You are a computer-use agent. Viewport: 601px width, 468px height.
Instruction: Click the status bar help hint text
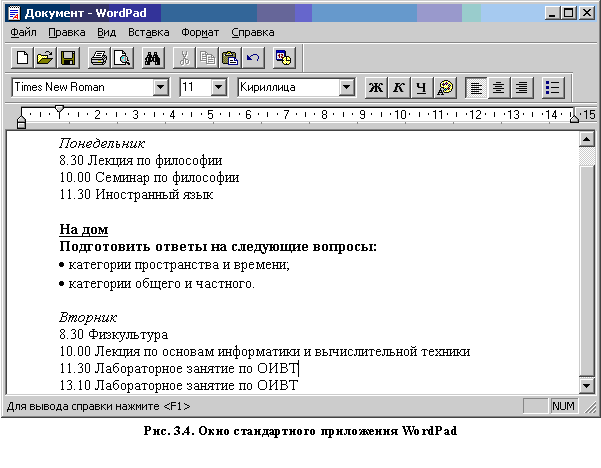98,406
